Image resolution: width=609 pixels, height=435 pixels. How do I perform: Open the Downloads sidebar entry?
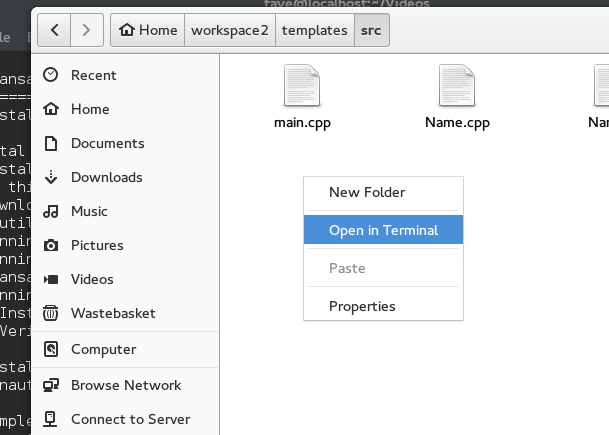pos(125,177)
